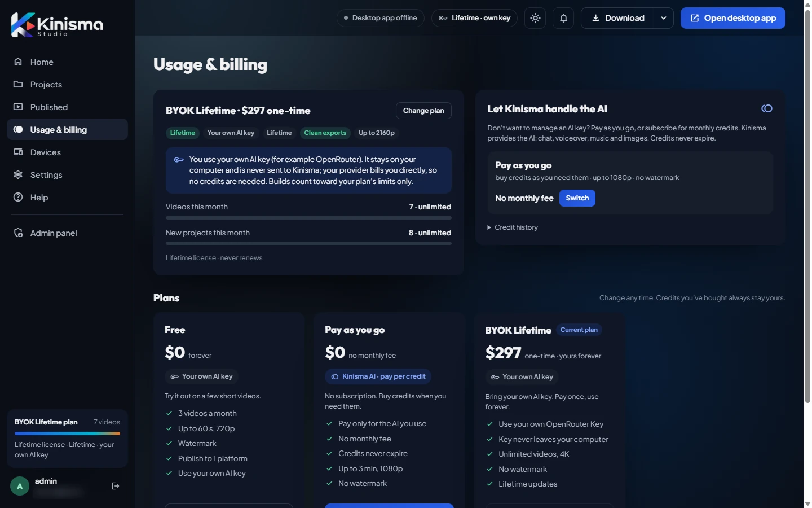
Task: Click the Kinisma AI icon in header card
Action: 767,108
